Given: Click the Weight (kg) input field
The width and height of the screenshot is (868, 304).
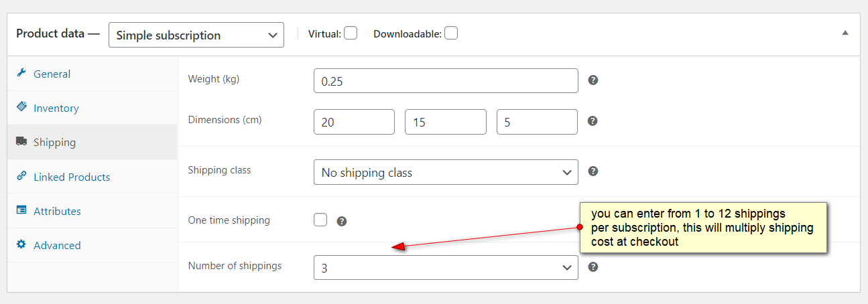Looking at the screenshot, I should [x=446, y=81].
